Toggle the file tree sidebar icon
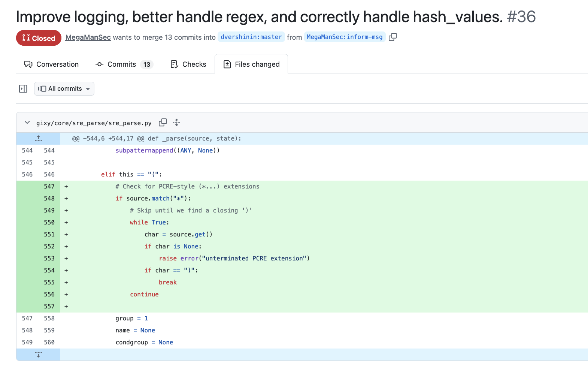The width and height of the screenshot is (588, 365). click(23, 89)
